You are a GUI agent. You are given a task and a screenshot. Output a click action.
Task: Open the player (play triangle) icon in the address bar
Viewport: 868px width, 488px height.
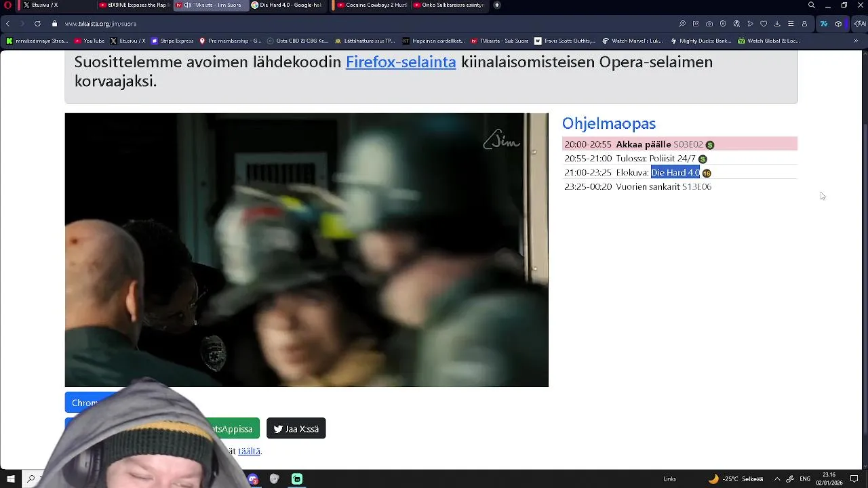pos(750,24)
